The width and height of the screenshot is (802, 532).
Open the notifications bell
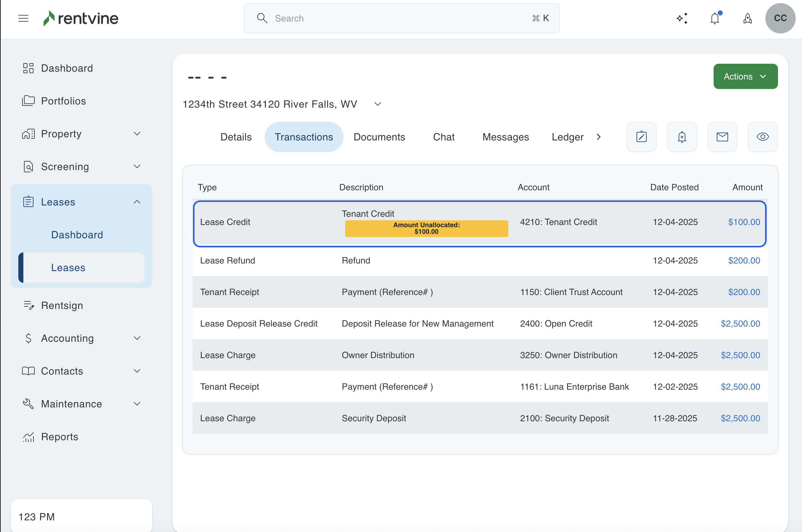pyautogui.click(x=715, y=18)
